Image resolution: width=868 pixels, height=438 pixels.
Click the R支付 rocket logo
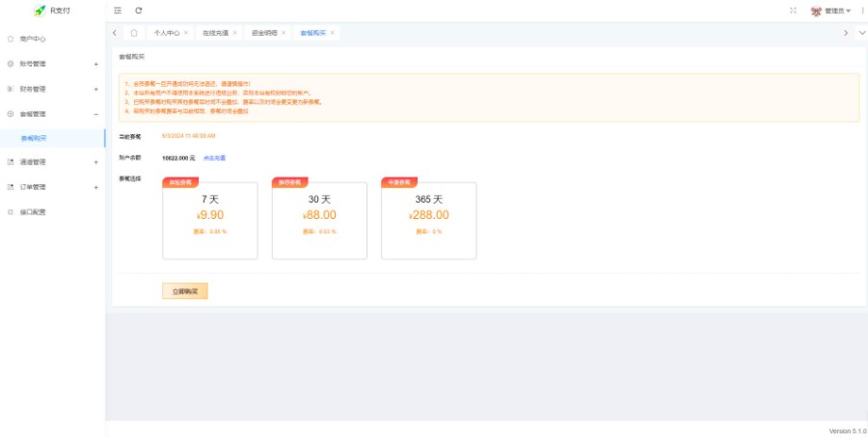[x=40, y=11]
